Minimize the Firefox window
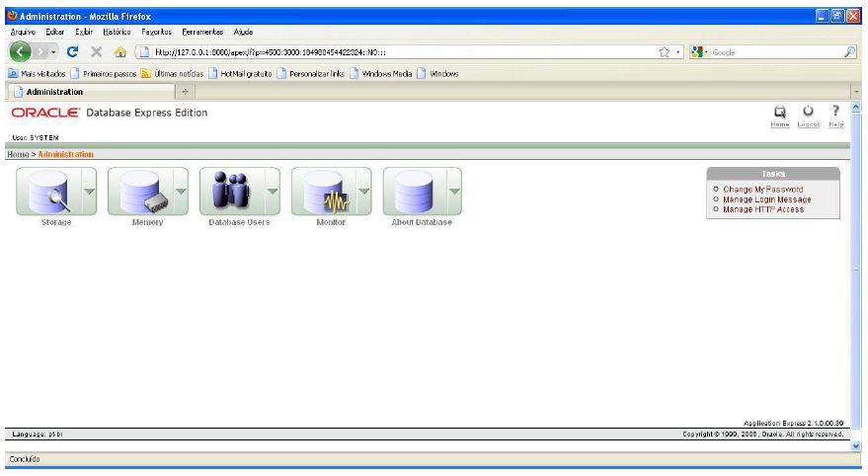The width and height of the screenshot is (868, 476). click(823, 16)
